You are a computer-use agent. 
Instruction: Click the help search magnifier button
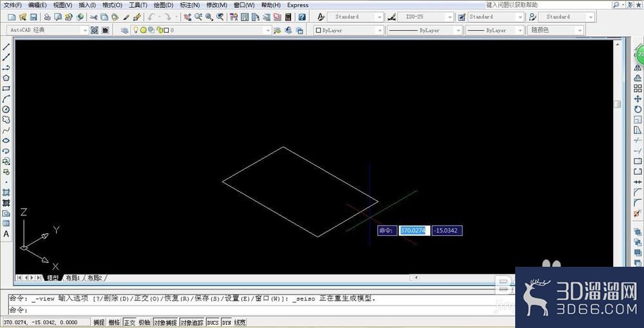click(x=616, y=5)
